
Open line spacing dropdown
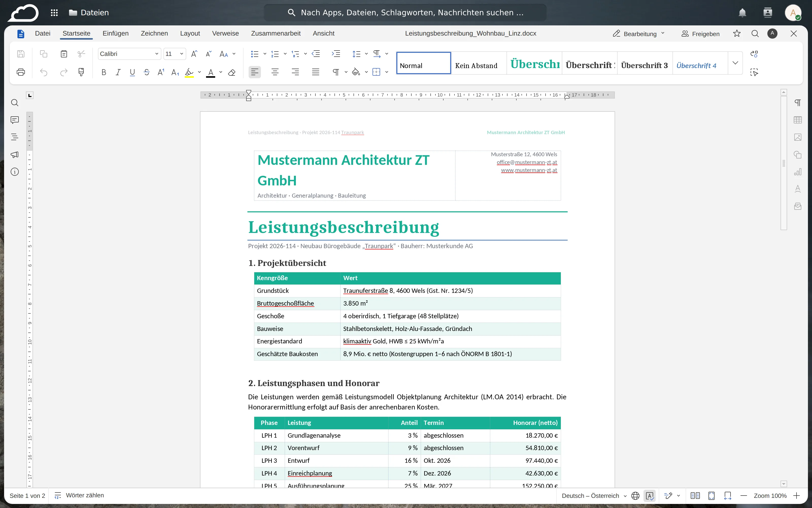(x=366, y=54)
